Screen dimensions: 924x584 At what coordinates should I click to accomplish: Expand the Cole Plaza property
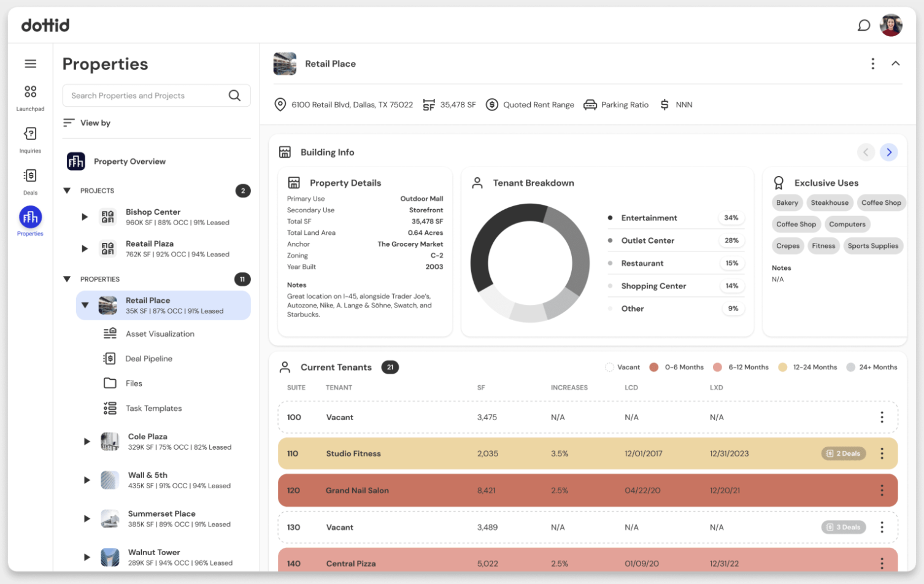click(87, 441)
